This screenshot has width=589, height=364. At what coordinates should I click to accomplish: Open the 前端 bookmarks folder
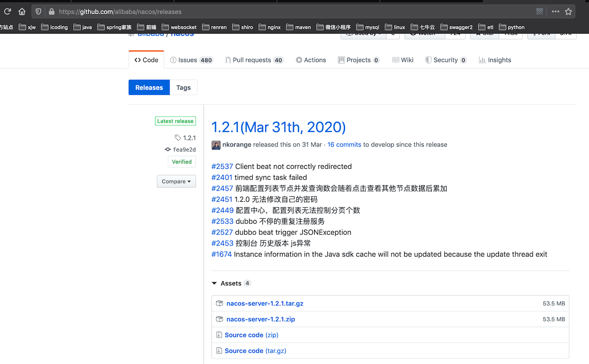pyautogui.click(x=147, y=27)
